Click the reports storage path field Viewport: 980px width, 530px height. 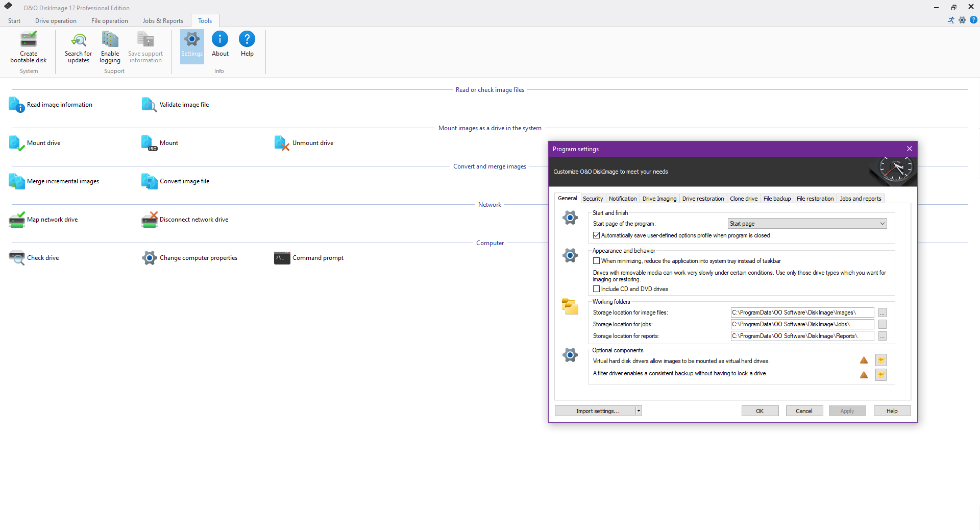(802, 336)
